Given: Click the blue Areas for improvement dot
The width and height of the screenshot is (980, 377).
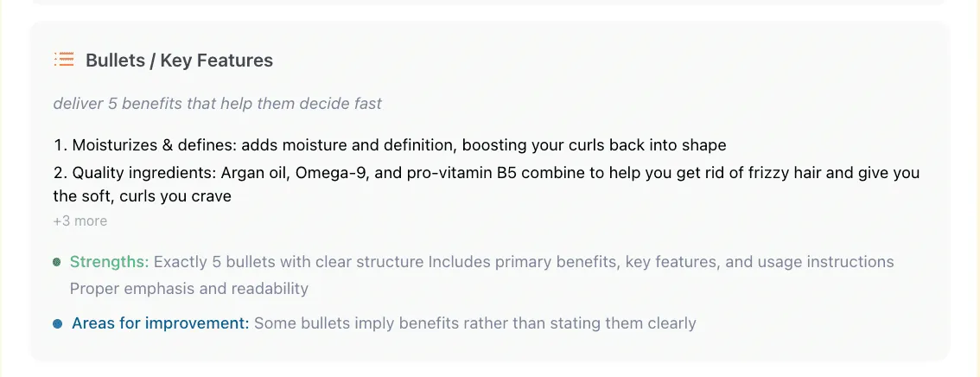Looking at the screenshot, I should pos(57,323).
